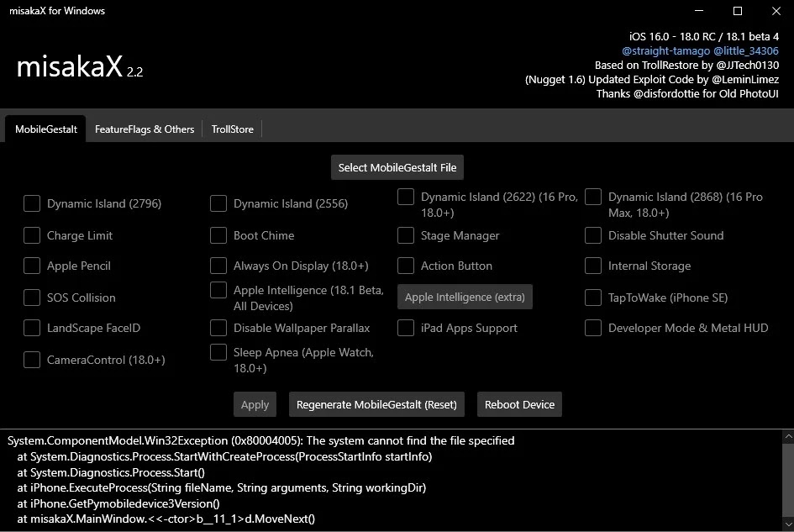Tick the Internal Storage checkbox
Viewport: 794px width, 532px height.
coord(593,266)
